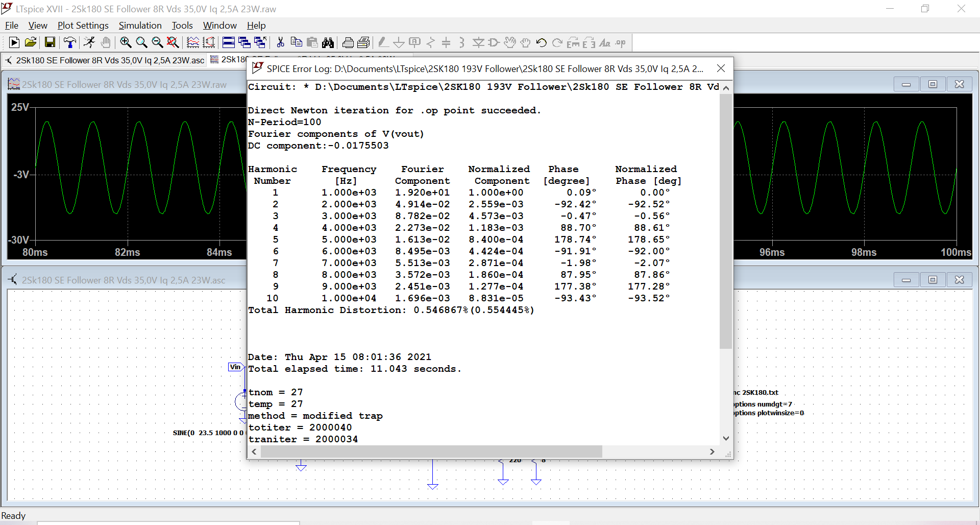
Task: Open a file with the folder icon
Action: tap(31, 43)
